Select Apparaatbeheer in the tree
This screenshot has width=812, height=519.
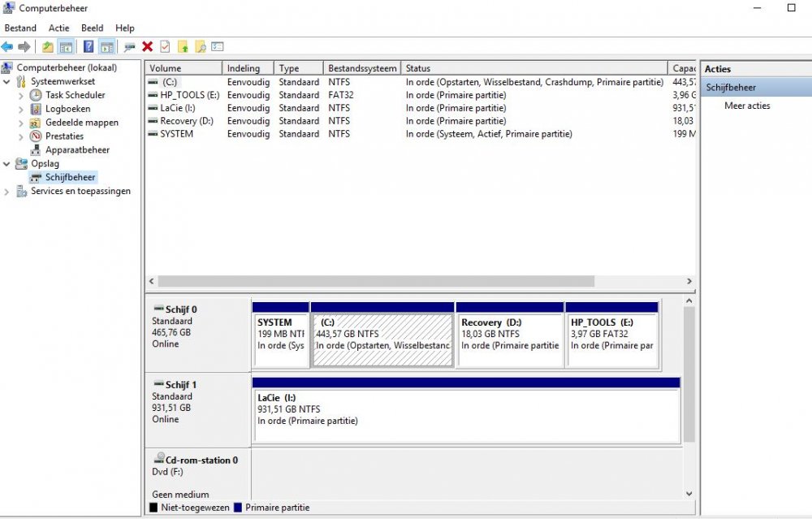pyautogui.click(x=78, y=150)
